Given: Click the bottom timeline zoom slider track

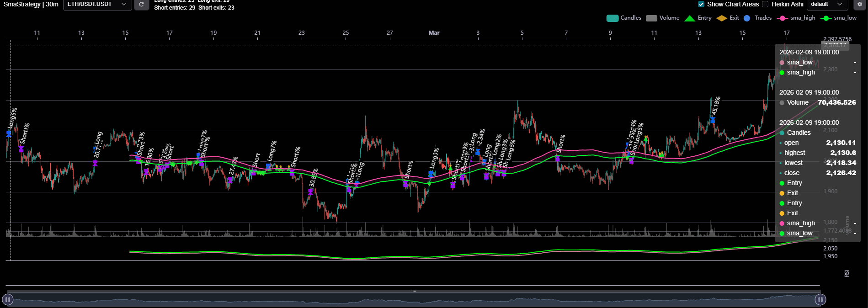Looking at the screenshot, I should point(414,300).
